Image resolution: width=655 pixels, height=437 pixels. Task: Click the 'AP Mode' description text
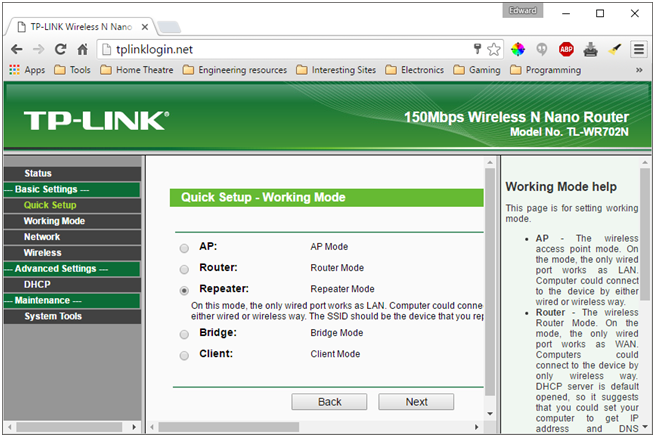(329, 247)
